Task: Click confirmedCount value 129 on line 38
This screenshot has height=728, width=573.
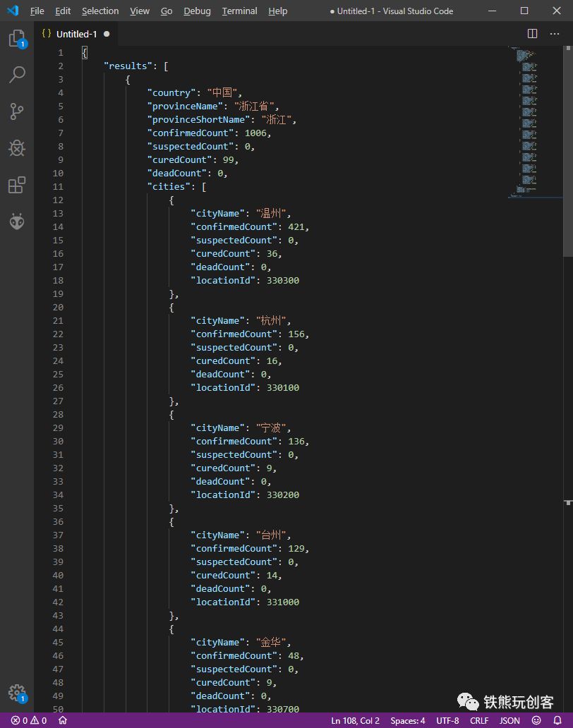Action: coord(296,549)
